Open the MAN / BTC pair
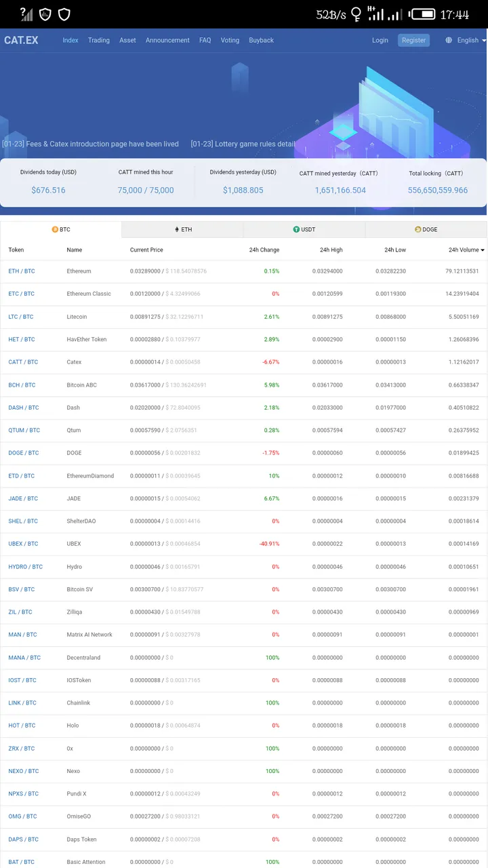The width and height of the screenshot is (488, 868). tap(23, 635)
